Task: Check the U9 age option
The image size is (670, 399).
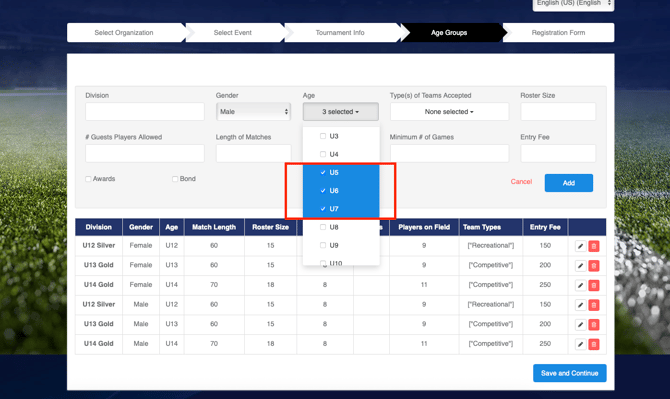Action: 323,245
